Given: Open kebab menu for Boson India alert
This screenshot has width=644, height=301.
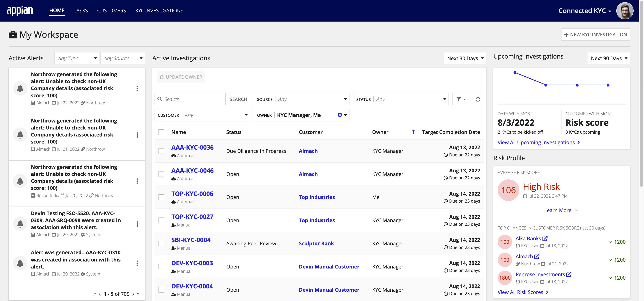Looking at the screenshot, I should click(x=137, y=181).
